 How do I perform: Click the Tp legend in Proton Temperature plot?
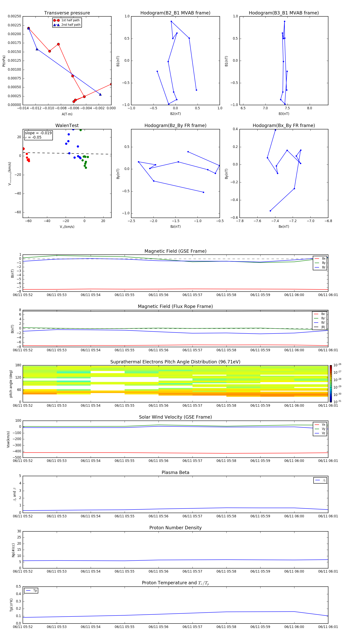31,591
